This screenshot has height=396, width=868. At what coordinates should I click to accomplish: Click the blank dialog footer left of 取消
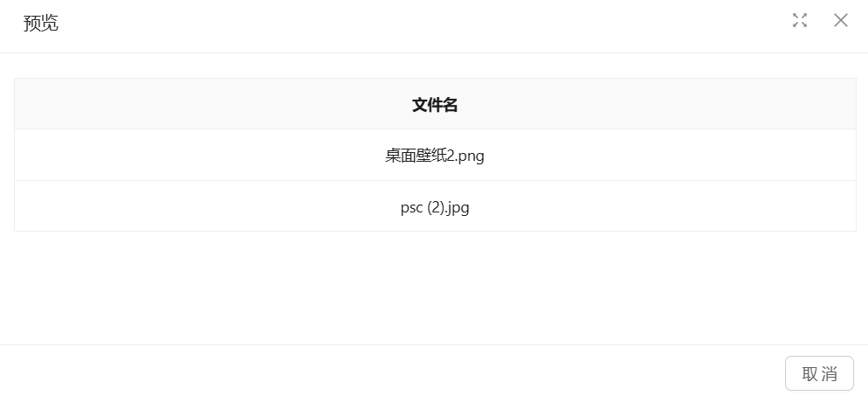click(393, 372)
